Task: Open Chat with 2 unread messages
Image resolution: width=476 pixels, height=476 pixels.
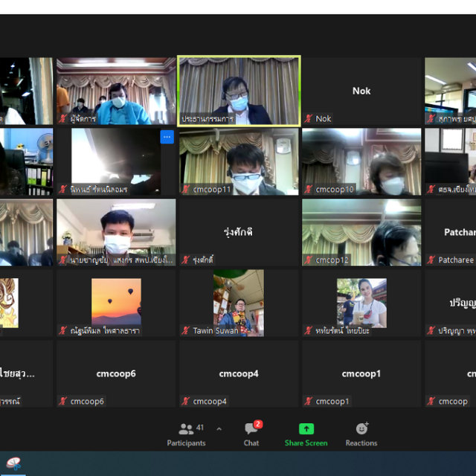Action: pyautogui.click(x=251, y=434)
